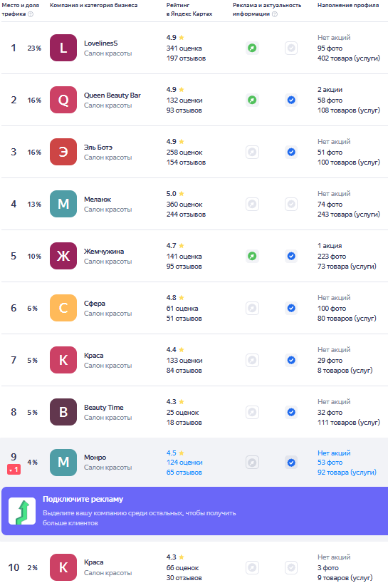Click the Queen Beauty Bar avatar icon
The width and height of the screenshot is (388, 588).
(x=63, y=100)
